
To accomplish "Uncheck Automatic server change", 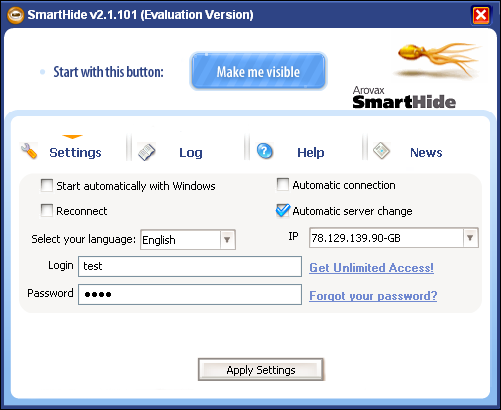I will [x=283, y=210].
